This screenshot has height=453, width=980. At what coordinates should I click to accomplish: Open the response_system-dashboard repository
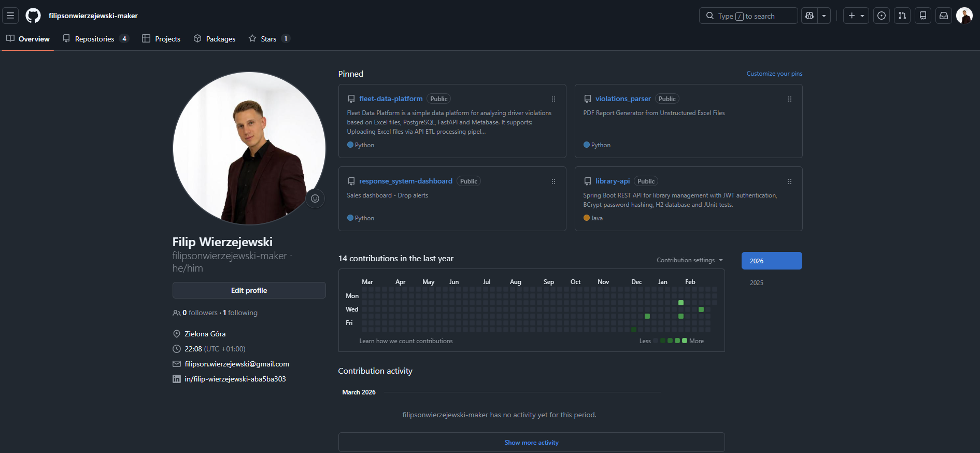pyautogui.click(x=406, y=181)
